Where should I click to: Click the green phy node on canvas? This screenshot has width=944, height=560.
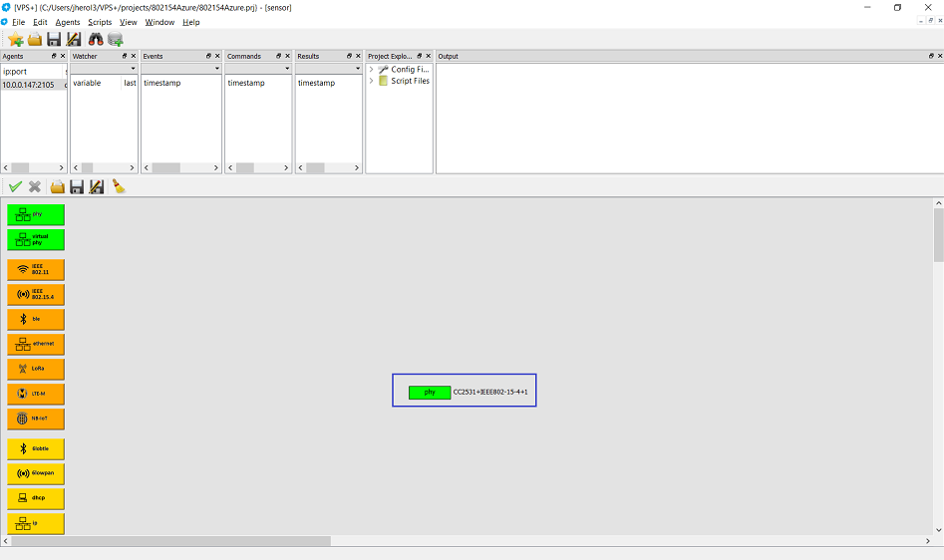[x=430, y=393]
